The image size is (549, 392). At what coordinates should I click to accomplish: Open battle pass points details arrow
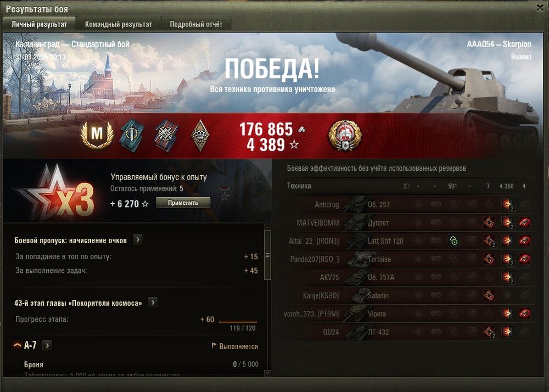point(138,240)
